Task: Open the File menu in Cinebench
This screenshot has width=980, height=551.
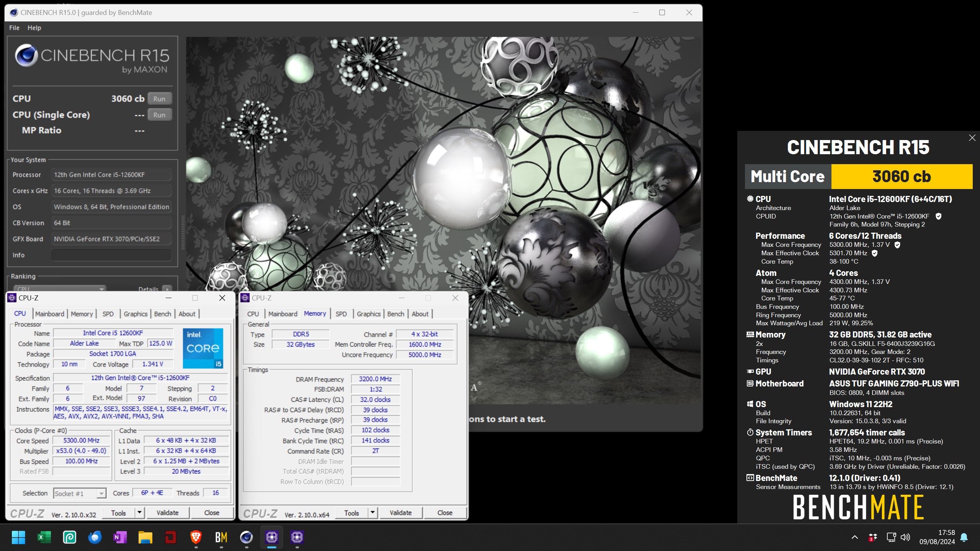Action: pos(14,28)
